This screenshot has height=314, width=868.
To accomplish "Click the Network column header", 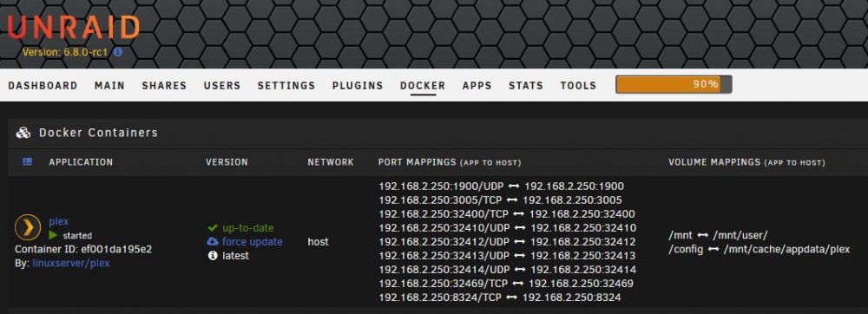I will tap(331, 162).
